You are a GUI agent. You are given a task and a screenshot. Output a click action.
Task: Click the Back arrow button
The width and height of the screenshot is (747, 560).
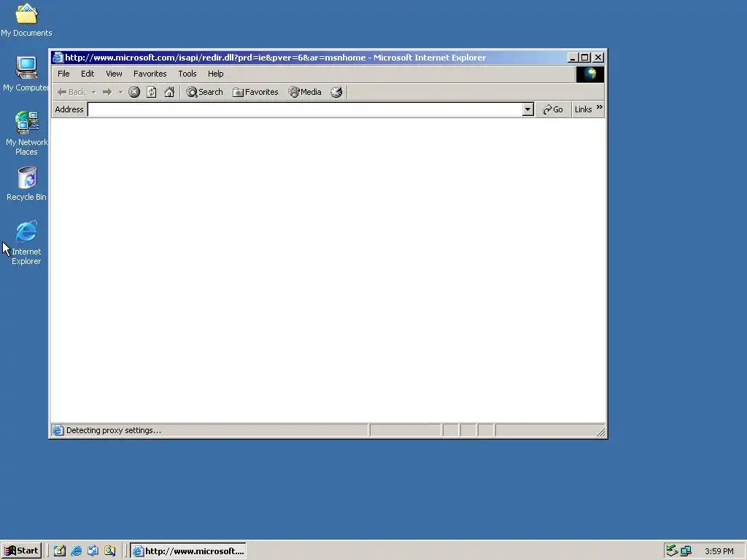point(71,92)
